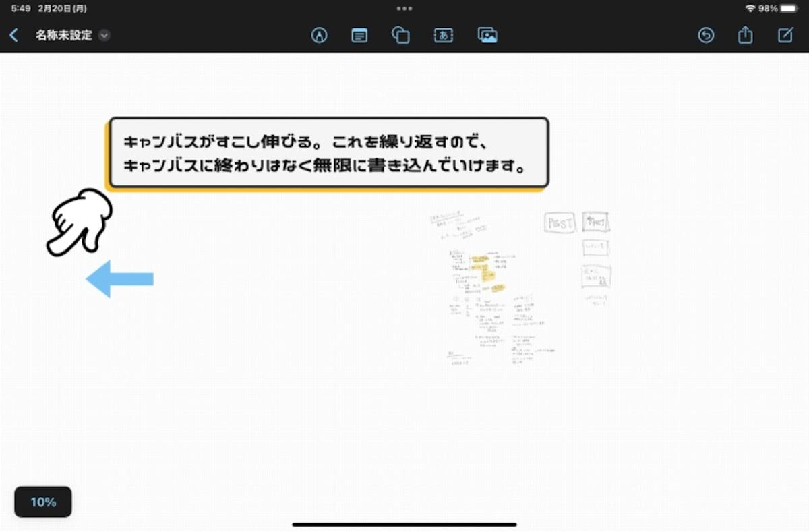809x532 pixels.
Task: Tap the 98% battery indicator
Action: [x=778, y=9]
